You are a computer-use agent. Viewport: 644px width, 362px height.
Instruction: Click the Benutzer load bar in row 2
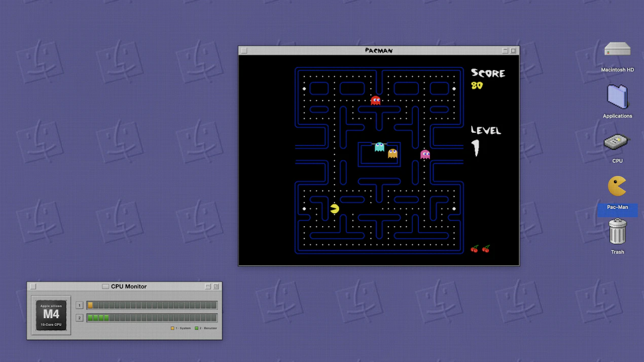tap(152, 318)
